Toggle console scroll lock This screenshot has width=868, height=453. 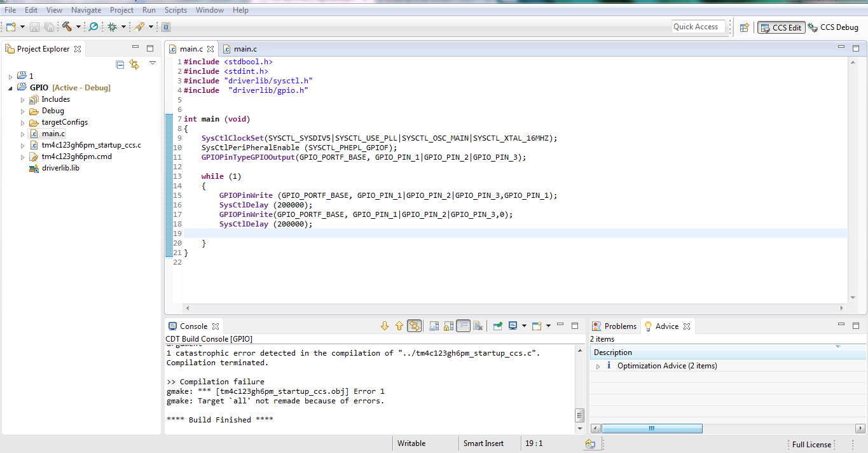click(x=448, y=326)
